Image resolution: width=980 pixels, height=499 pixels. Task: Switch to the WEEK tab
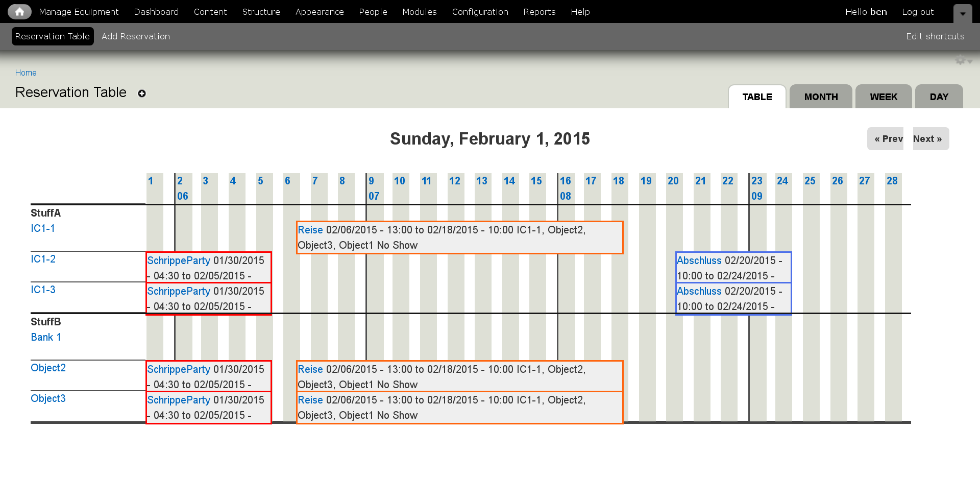click(x=884, y=97)
